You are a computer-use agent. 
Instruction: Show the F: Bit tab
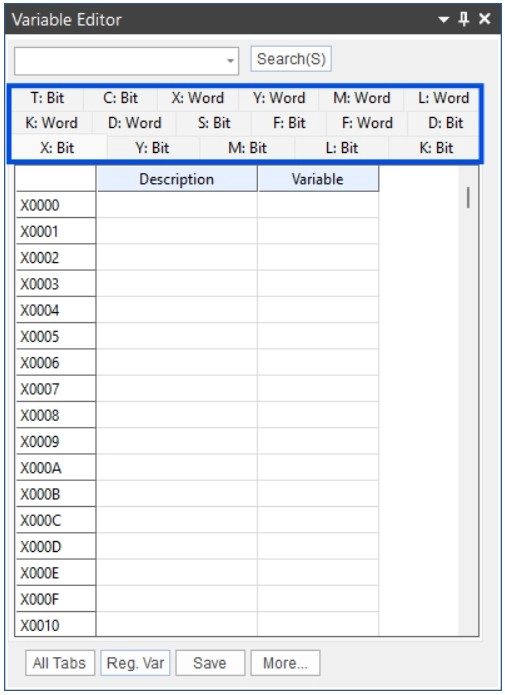(x=289, y=123)
